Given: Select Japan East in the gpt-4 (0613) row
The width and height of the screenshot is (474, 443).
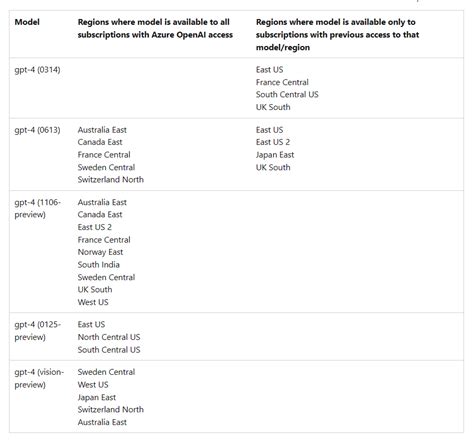Looking at the screenshot, I should tap(275, 155).
